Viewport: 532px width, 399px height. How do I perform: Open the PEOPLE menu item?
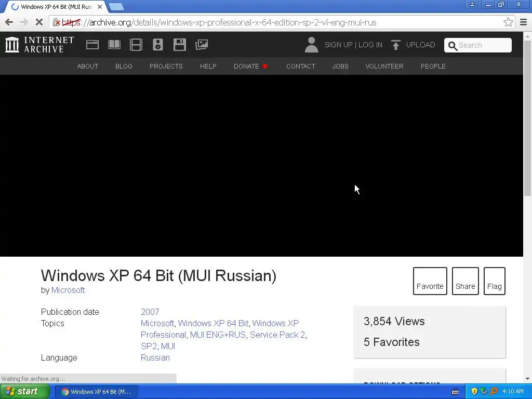tap(433, 66)
